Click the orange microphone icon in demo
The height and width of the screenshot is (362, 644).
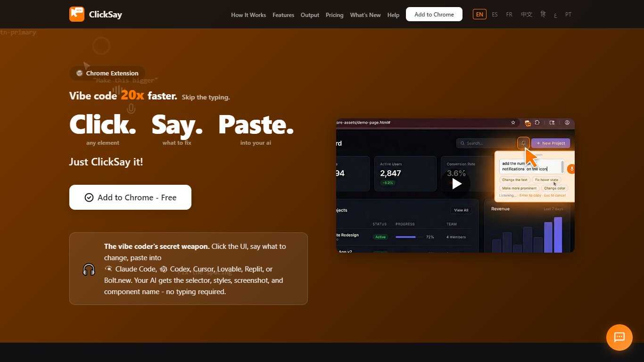tap(571, 168)
